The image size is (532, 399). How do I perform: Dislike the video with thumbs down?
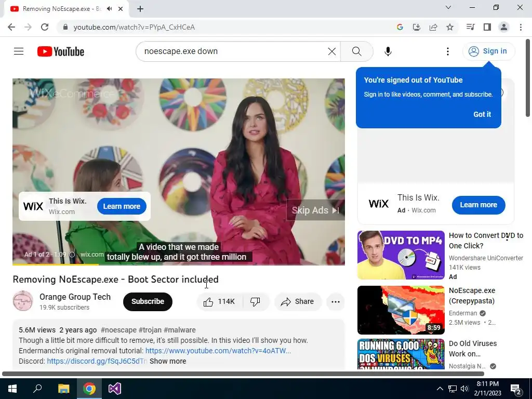pos(256,302)
